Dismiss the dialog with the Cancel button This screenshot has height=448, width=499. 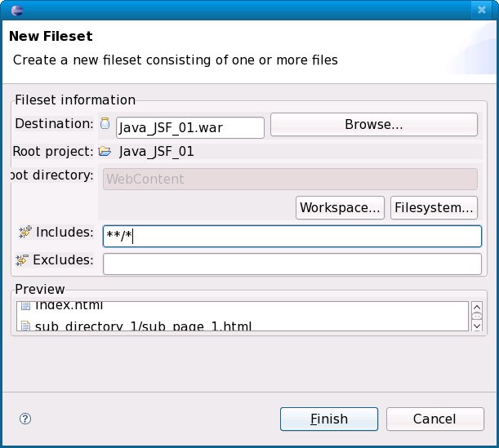coord(434,419)
